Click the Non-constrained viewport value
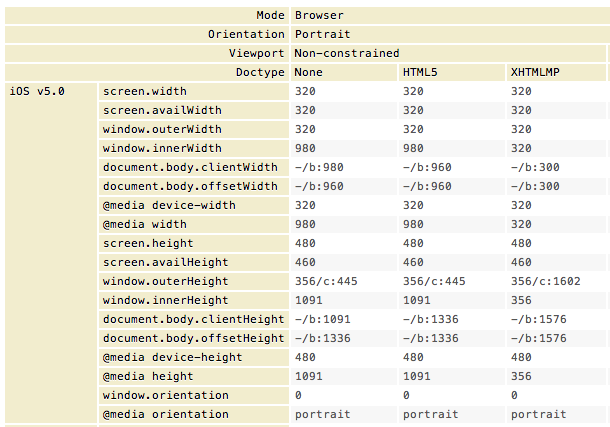Image resolution: width=610 pixels, height=427 pixels. click(347, 53)
